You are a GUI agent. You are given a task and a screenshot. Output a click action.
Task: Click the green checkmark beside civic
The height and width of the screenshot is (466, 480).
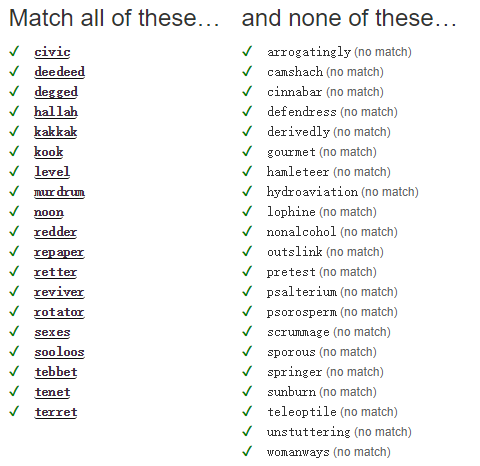click(x=14, y=51)
